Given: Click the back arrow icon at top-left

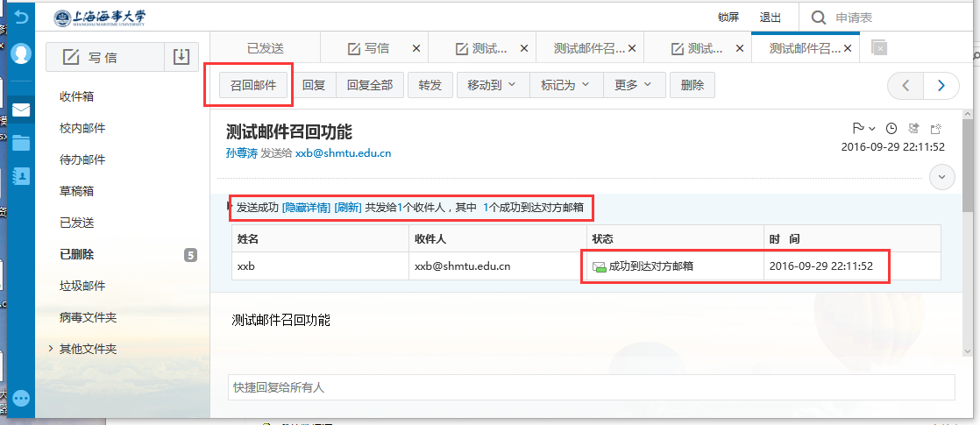Looking at the screenshot, I should pyautogui.click(x=21, y=17).
